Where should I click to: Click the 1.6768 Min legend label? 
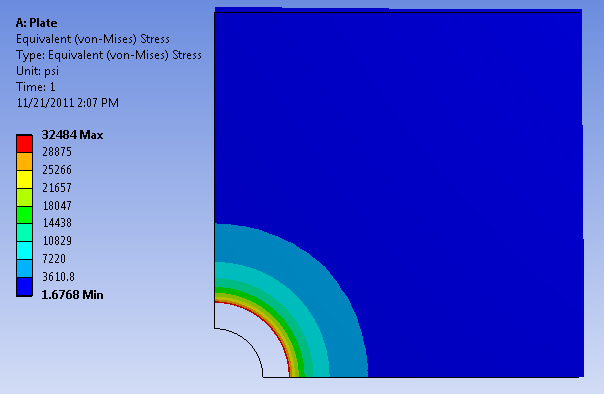point(72,295)
